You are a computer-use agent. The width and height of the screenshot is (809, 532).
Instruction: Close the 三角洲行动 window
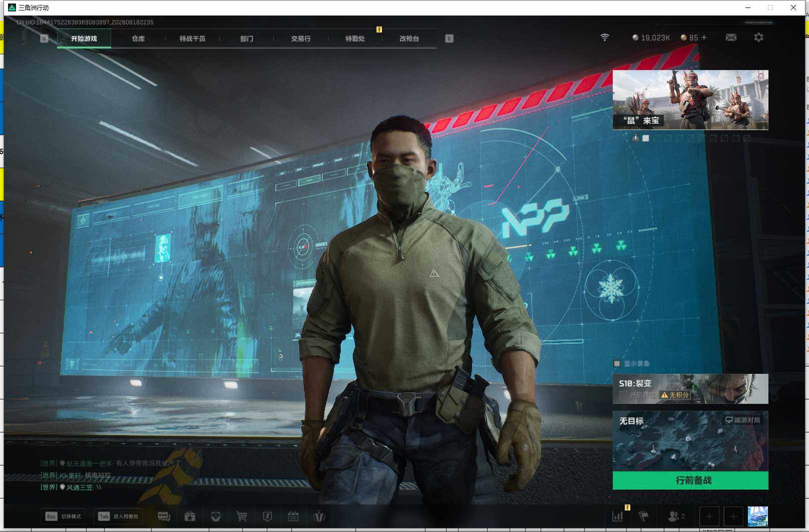793,8
